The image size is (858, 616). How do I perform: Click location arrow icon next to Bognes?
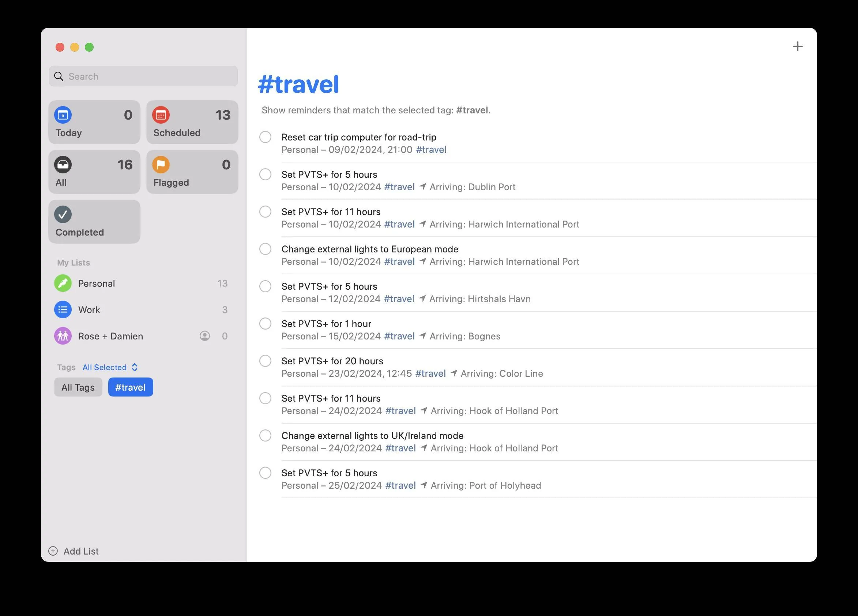(x=422, y=336)
